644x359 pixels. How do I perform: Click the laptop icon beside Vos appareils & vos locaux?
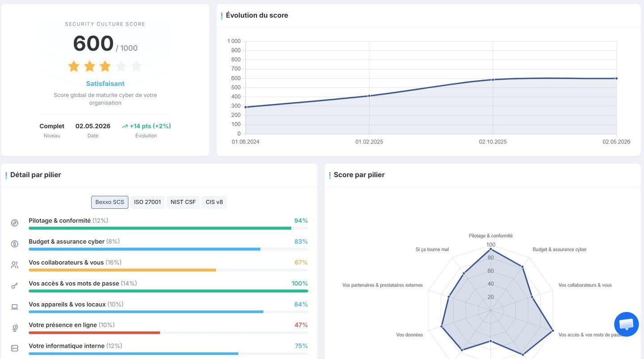(x=14, y=307)
